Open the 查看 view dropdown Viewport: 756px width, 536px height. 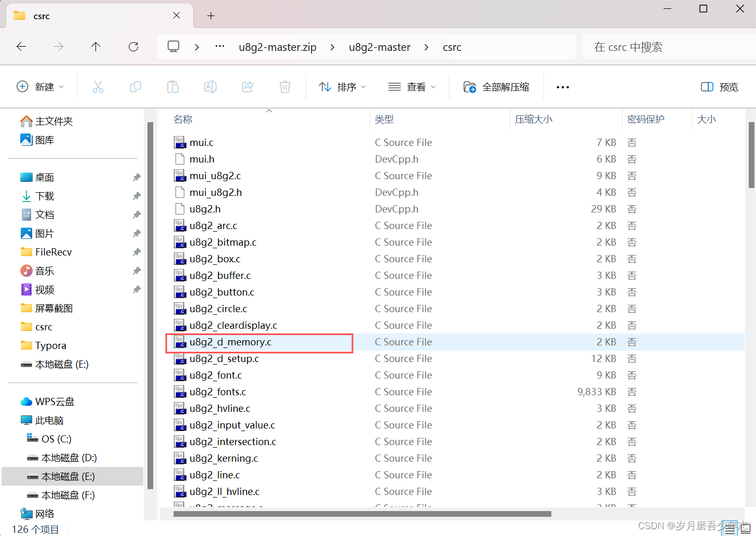412,87
